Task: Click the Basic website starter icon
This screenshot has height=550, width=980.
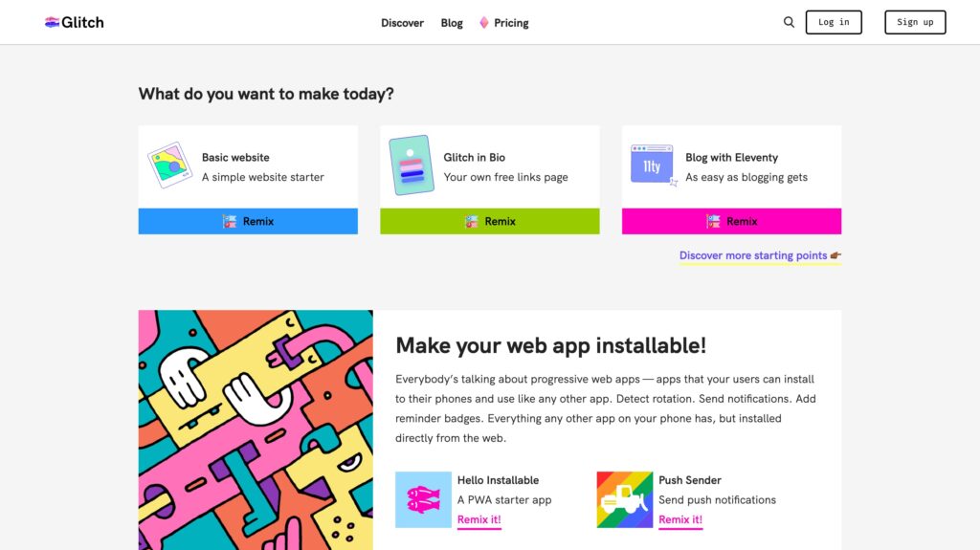Action: coord(170,165)
